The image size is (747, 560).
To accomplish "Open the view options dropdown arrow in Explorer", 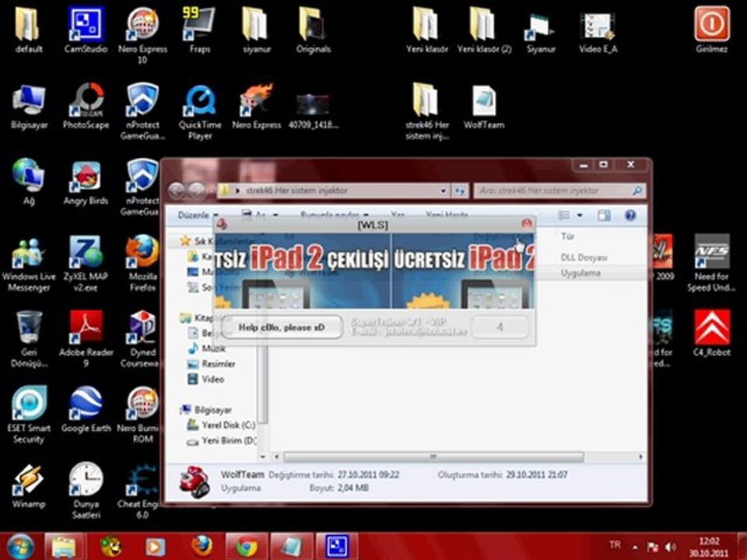I will tap(580, 215).
